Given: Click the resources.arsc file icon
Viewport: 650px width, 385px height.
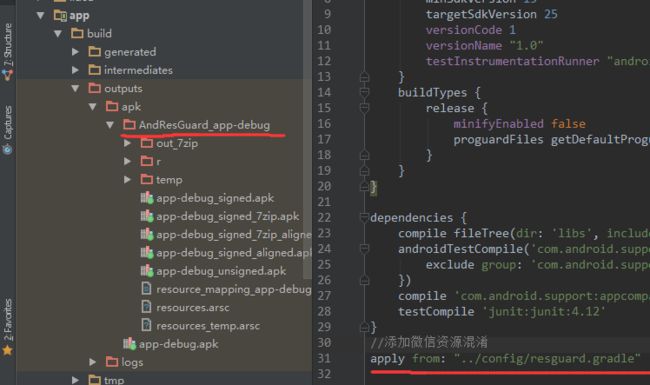Looking at the screenshot, I should [x=146, y=307].
